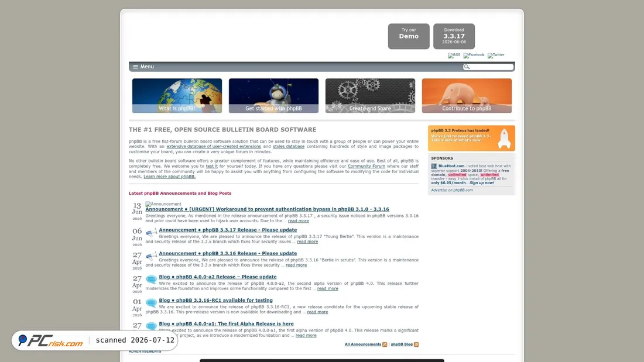This screenshot has height=362, width=644.
Task: Open the 'What is phpBB?' globe banner
Action: pyautogui.click(x=177, y=96)
